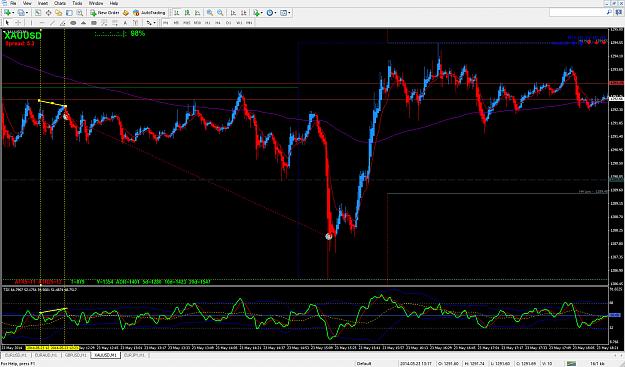Click the New Order button
The image size is (625, 367).
[105, 13]
